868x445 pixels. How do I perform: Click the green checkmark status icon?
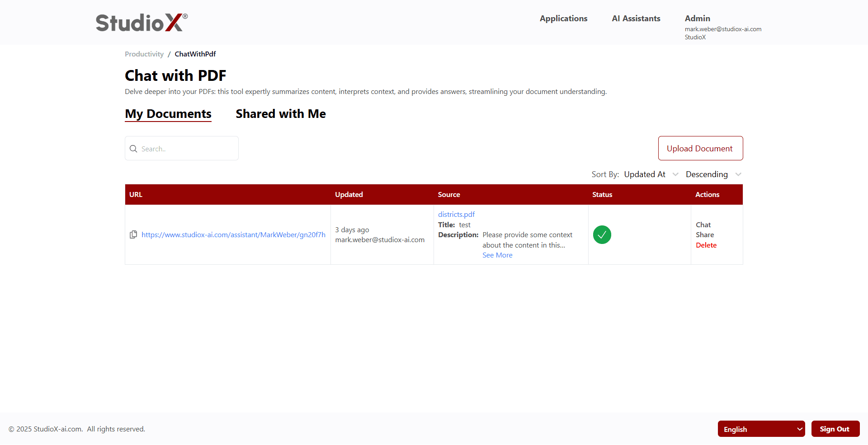(x=602, y=234)
